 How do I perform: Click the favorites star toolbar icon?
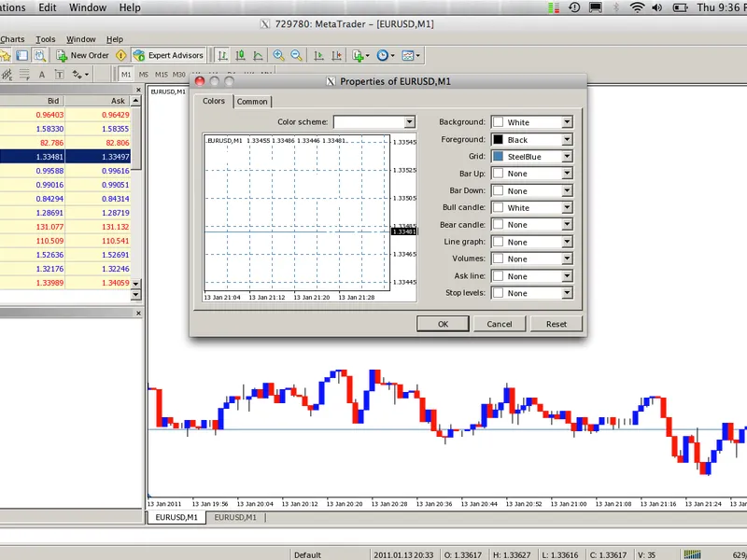pyautogui.click(x=5, y=56)
